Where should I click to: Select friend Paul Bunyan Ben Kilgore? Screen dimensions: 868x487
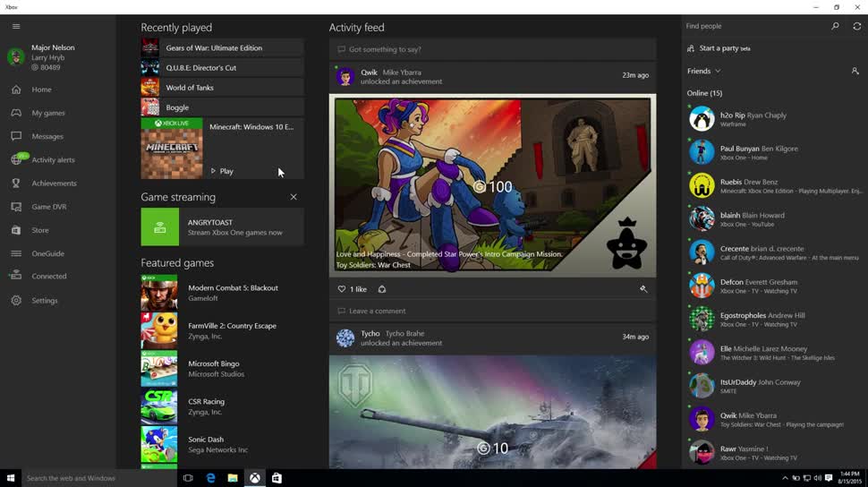click(x=774, y=152)
